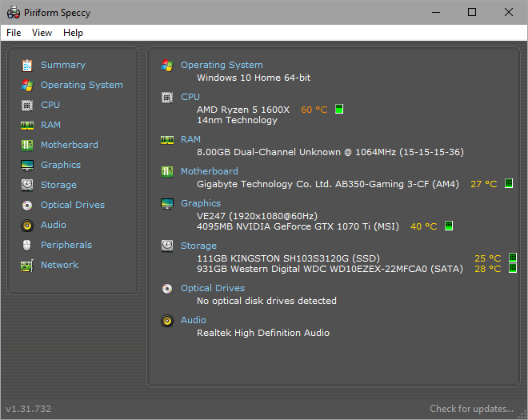Switch to Motherboard section in sidebar

(x=70, y=145)
